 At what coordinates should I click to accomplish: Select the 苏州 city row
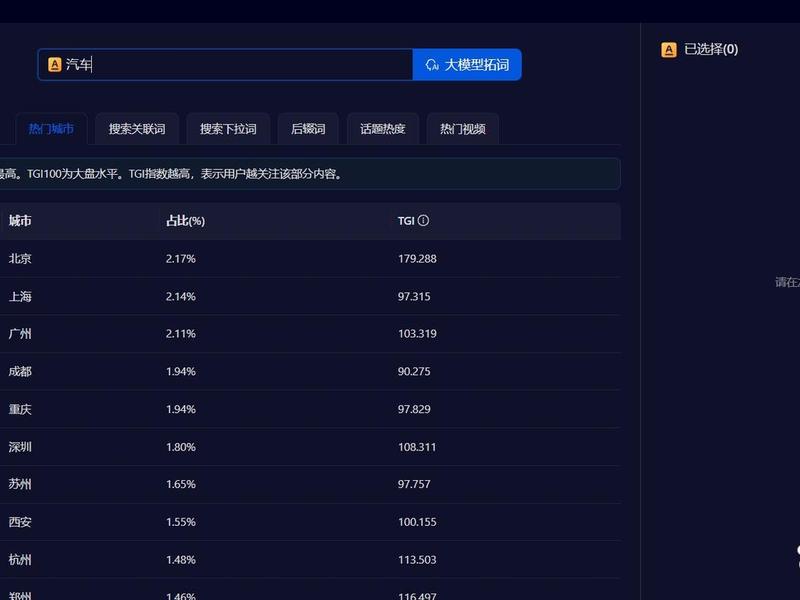tap(310, 484)
